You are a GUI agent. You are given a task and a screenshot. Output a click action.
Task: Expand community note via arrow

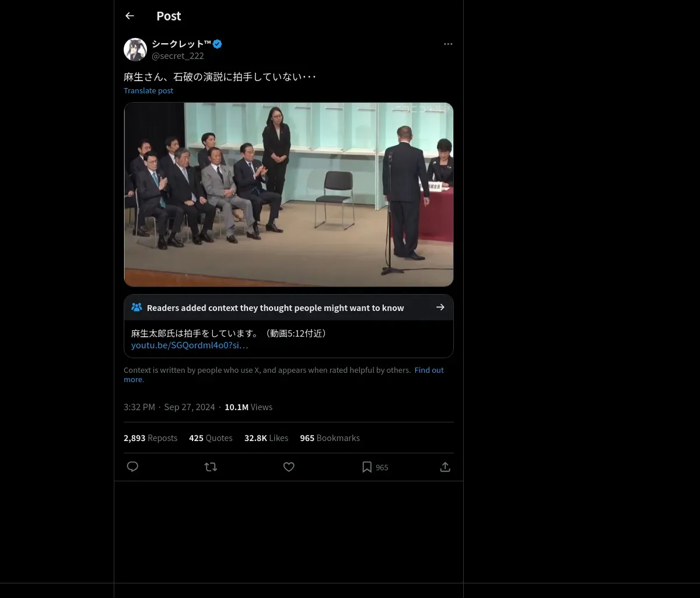tap(440, 307)
